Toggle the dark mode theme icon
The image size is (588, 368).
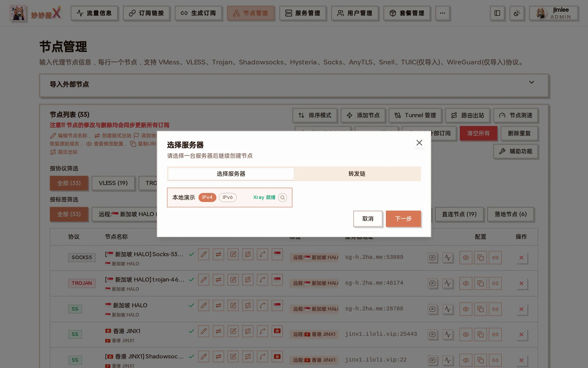517,13
